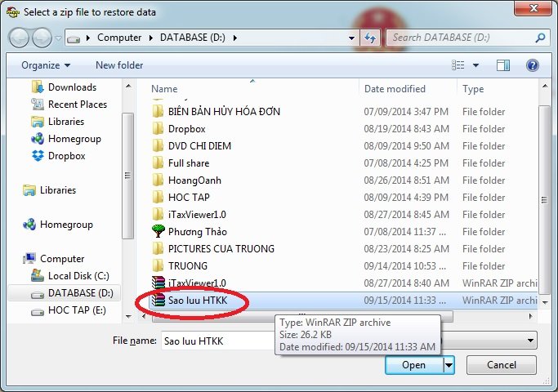Click the Open button split dropdown arrow
This screenshot has width=558, height=392.
[x=449, y=365]
